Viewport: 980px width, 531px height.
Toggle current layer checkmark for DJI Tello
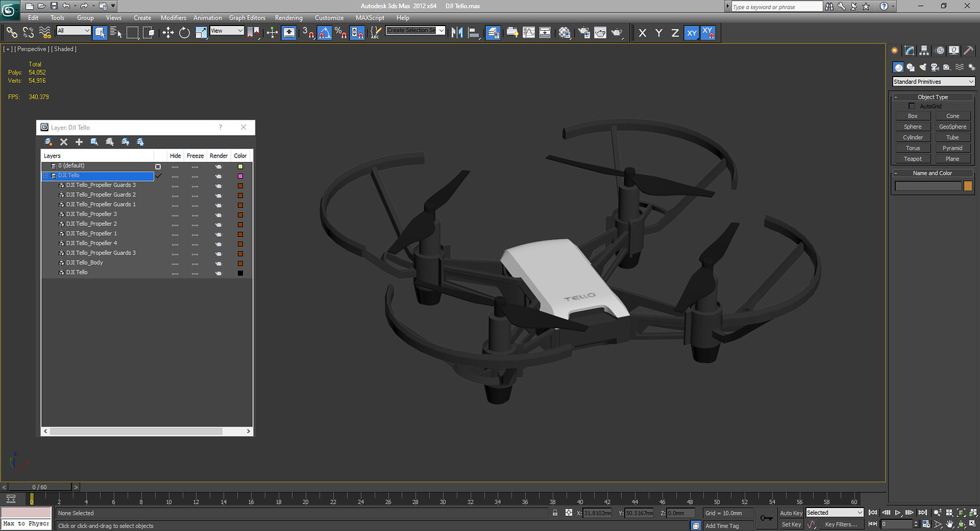(158, 176)
